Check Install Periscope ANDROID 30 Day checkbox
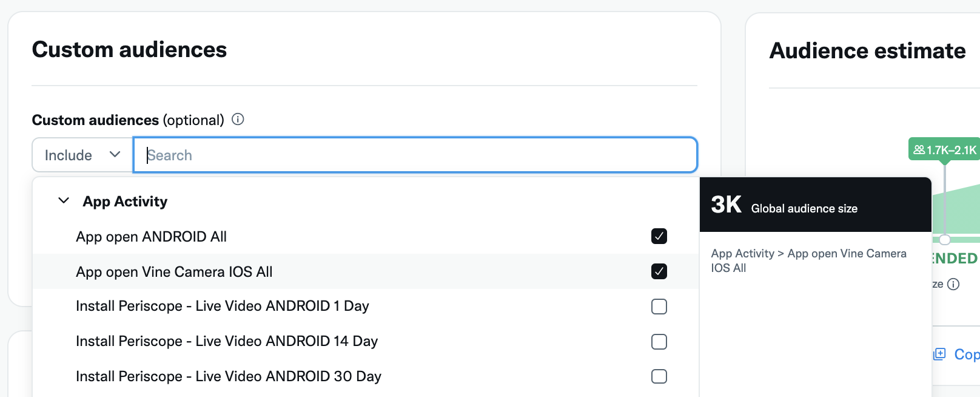 pyautogui.click(x=659, y=376)
